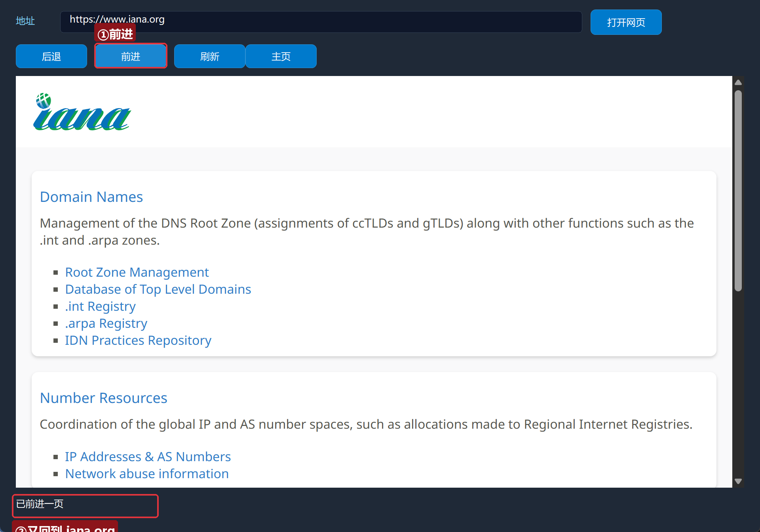760x532 pixels.
Task: Open the Number Resources heading link
Action: click(104, 398)
